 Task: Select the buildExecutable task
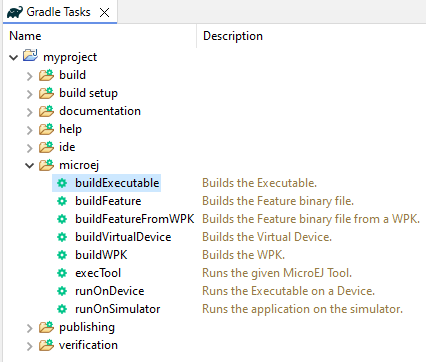click(117, 183)
